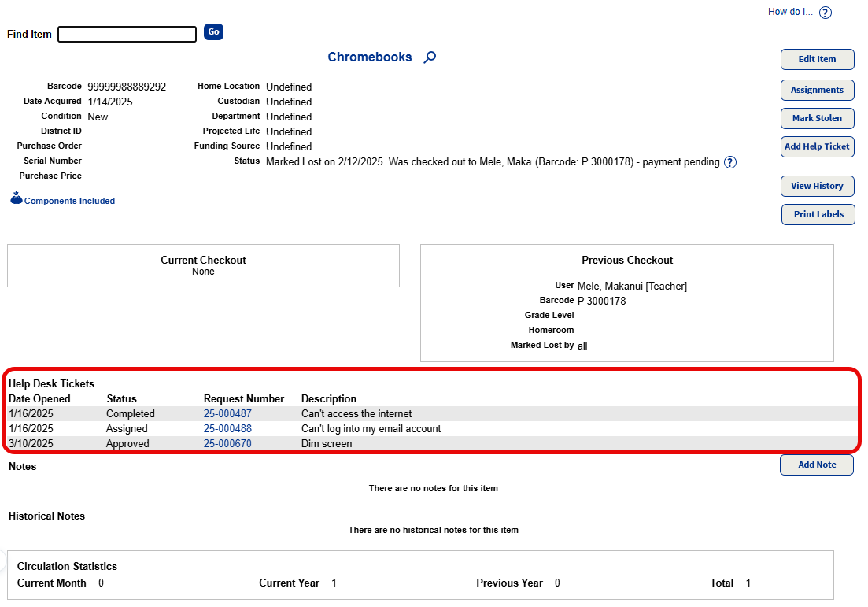
Task: Click Can't log into my email account
Action: tap(371, 428)
